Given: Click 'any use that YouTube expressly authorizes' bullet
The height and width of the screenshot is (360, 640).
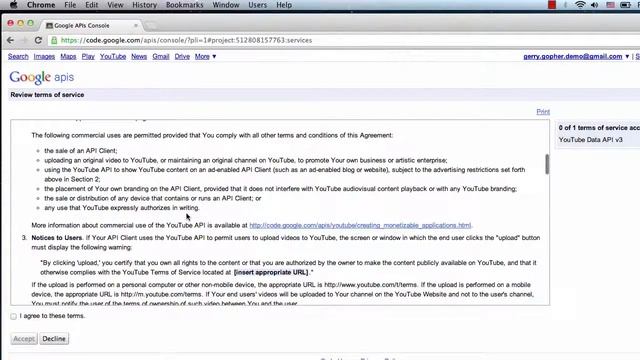Looking at the screenshot, I should click(122, 208).
